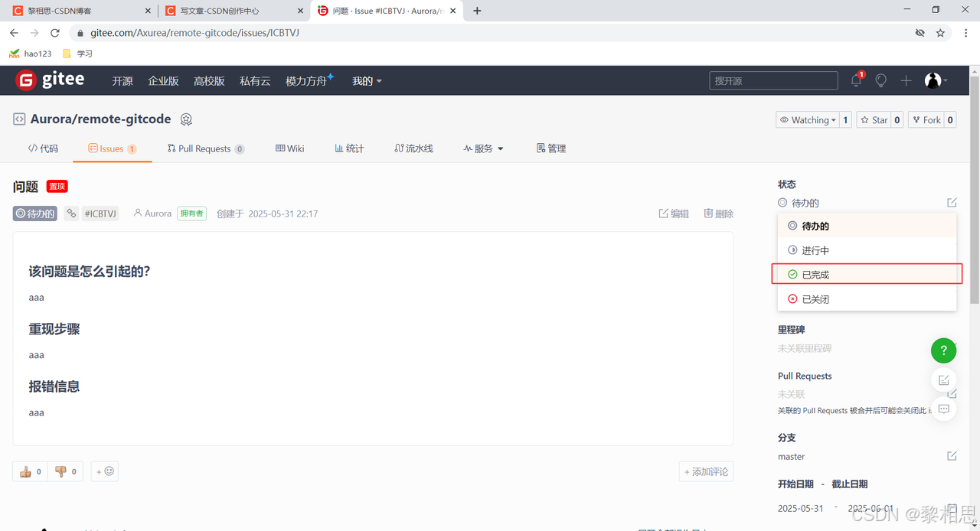Click the 编辑 button for the issue

(x=674, y=213)
